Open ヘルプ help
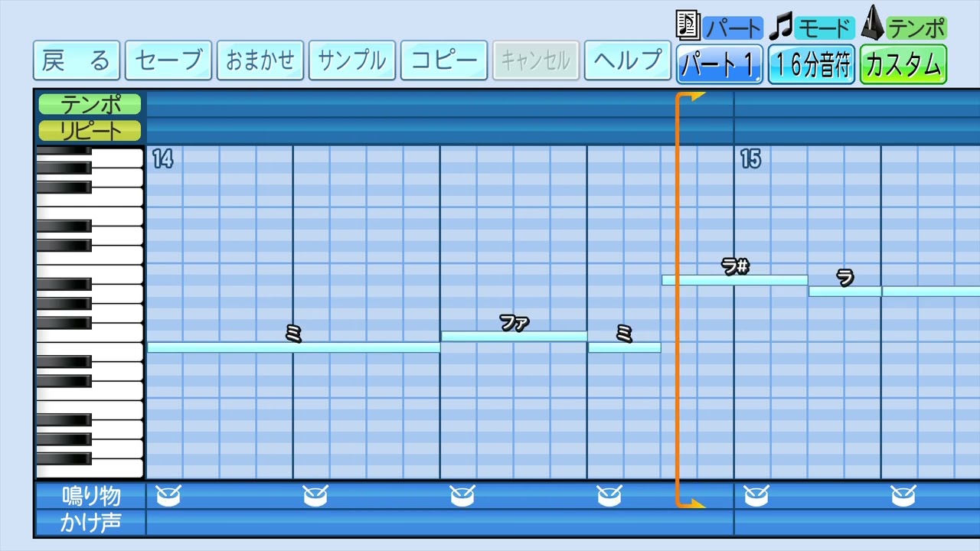 click(x=628, y=60)
